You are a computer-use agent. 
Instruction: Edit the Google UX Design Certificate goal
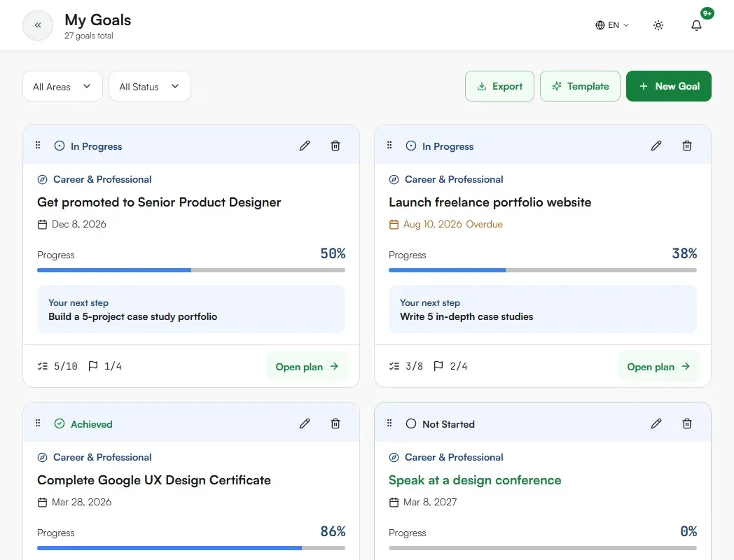(305, 423)
